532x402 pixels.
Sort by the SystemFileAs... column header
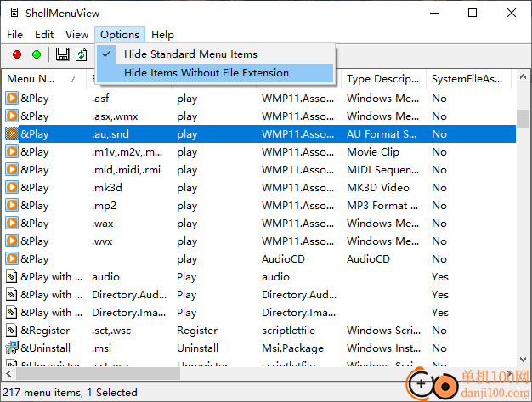point(468,79)
